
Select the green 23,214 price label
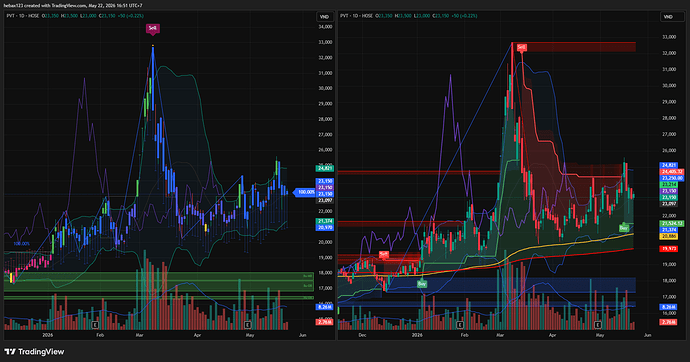(668, 185)
